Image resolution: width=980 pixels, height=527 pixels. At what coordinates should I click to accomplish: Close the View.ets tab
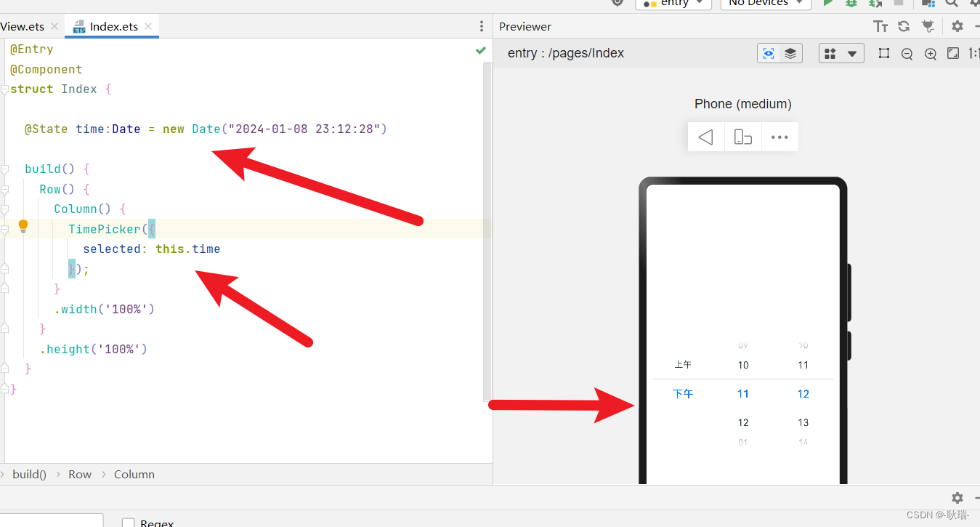(54, 26)
